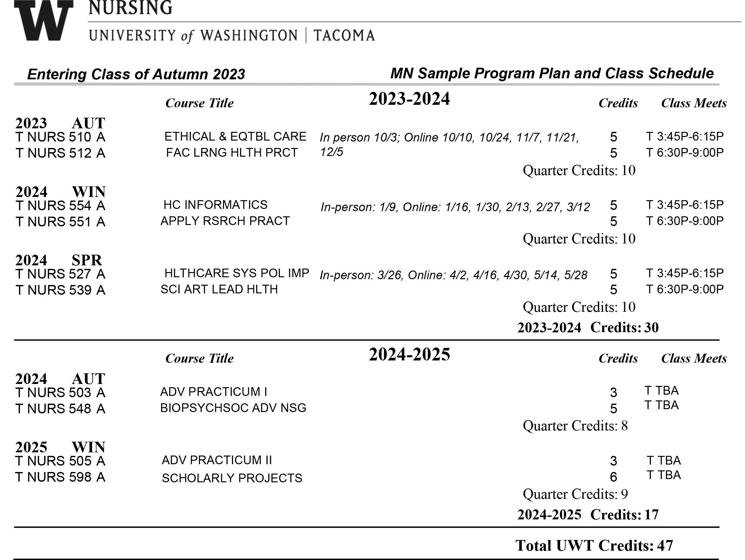Click course code T NURS 551 A
This screenshot has height=560, width=745.
coord(60,221)
